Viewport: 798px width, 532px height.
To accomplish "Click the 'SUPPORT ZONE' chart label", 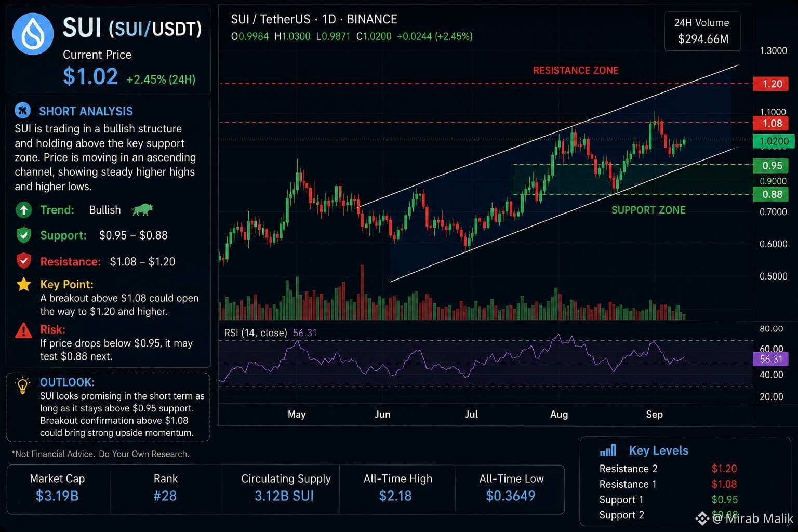I will [648, 210].
